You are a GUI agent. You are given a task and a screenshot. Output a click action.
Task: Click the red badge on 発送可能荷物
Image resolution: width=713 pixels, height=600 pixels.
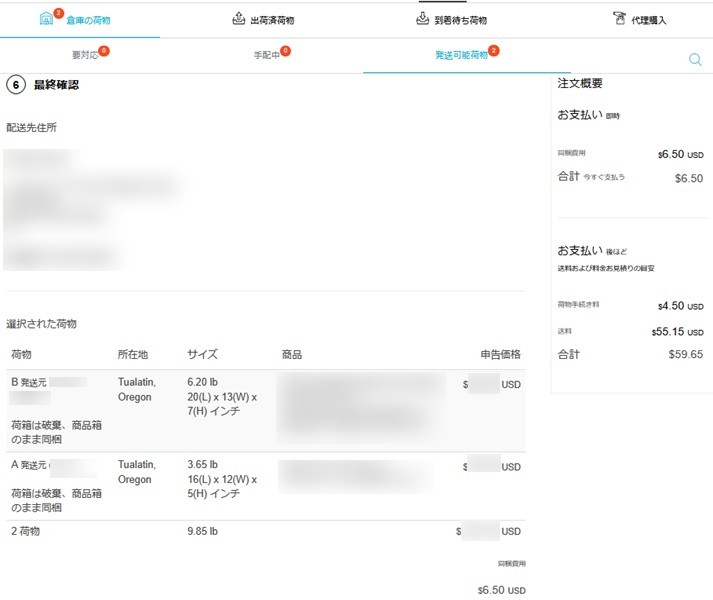[494, 50]
